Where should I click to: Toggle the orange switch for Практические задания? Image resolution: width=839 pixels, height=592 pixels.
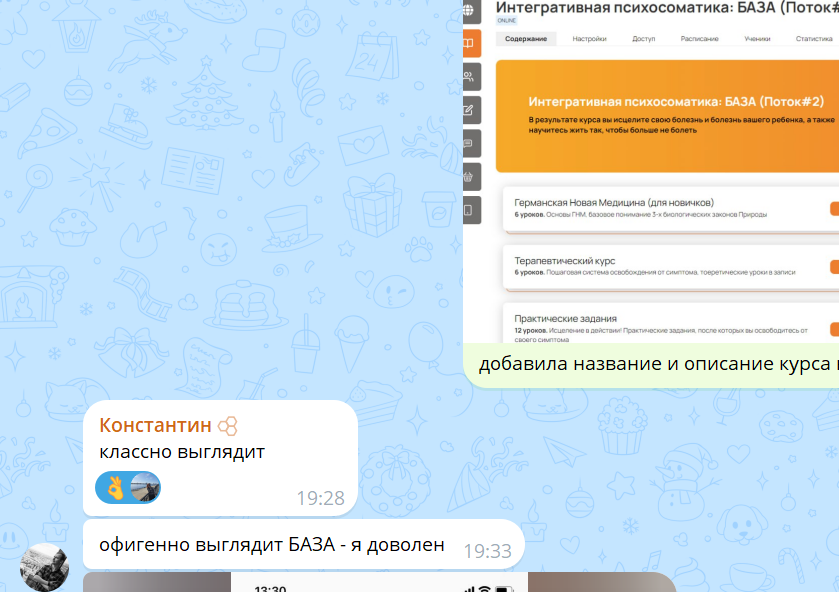click(x=834, y=329)
